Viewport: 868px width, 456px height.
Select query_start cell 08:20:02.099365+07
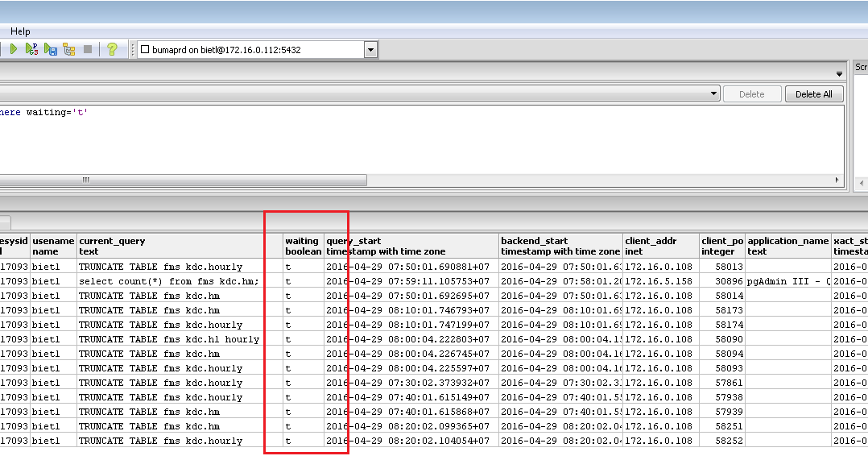click(411, 426)
